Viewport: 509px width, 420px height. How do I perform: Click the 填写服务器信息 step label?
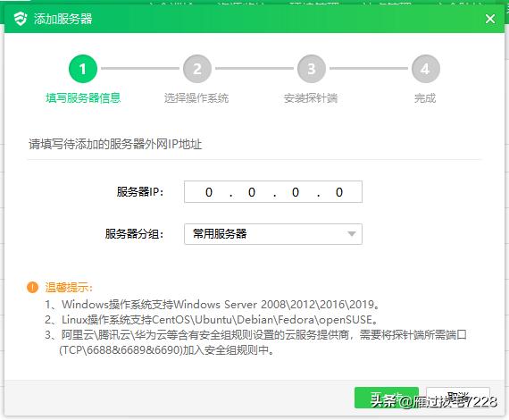pyautogui.click(x=83, y=97)
